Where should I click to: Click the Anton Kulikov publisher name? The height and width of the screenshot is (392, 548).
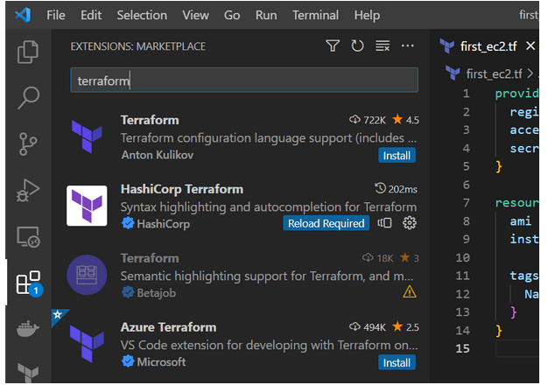[158, 155]
